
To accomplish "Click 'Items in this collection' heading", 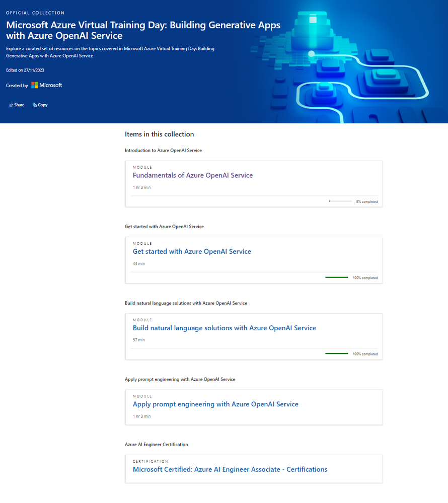I will (x=160, y=134).
